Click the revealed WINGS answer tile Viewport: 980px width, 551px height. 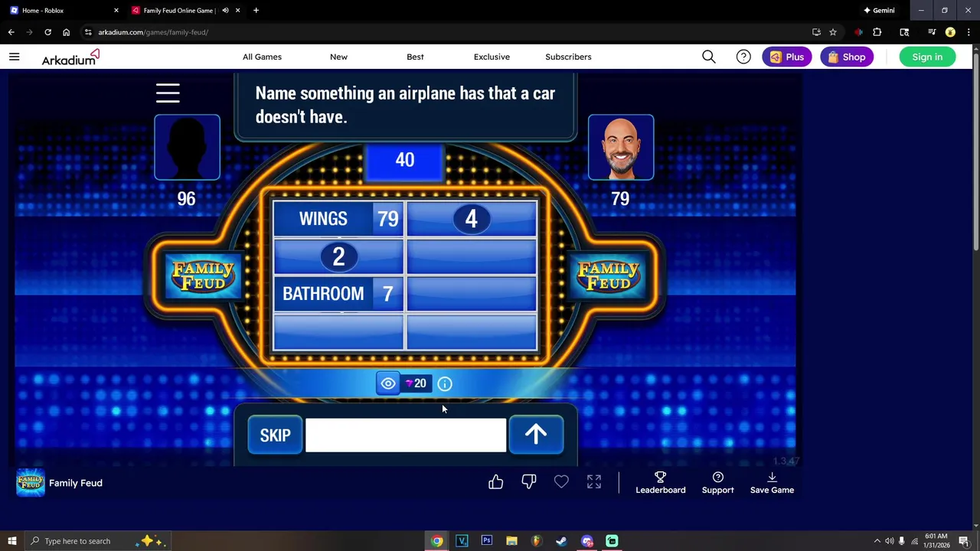coord(338,219)
